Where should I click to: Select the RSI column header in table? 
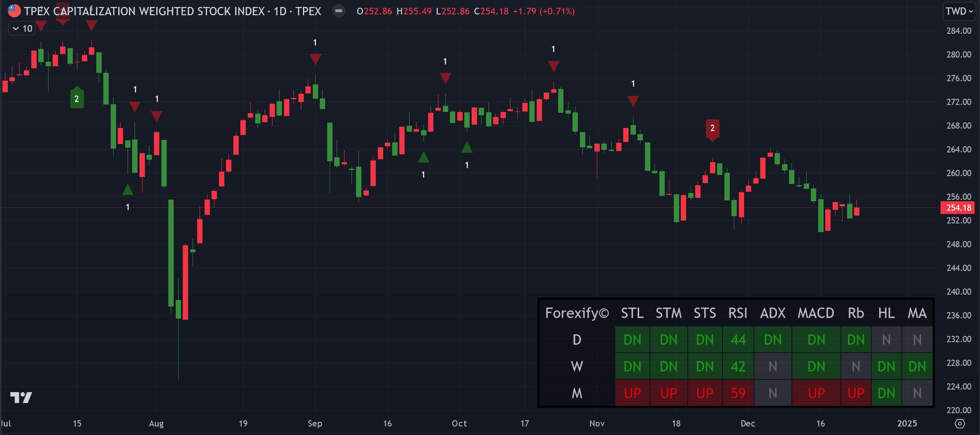pos(738,313)
